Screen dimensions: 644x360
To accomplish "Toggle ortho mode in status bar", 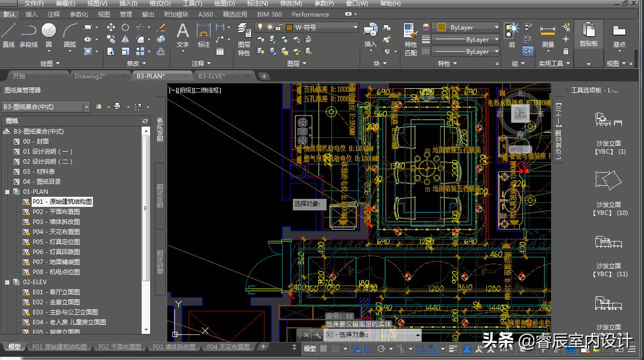I will pyautogui.click(x=369, y=348).
